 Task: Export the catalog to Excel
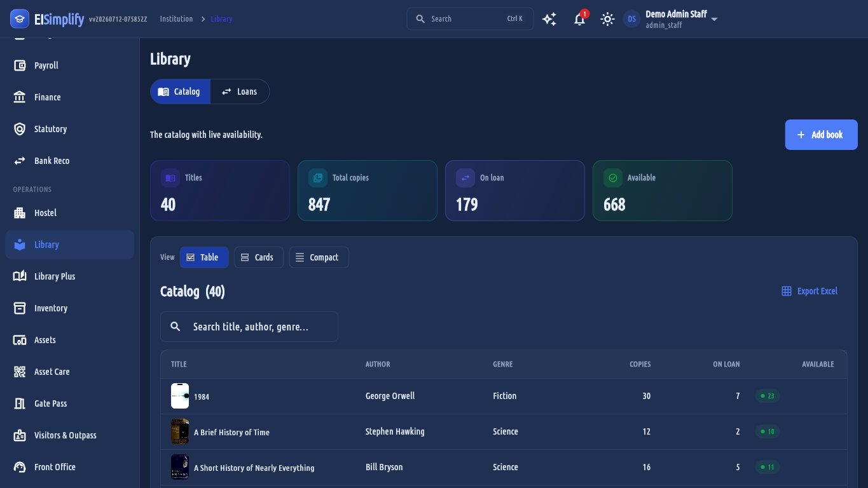pos(809,291)
